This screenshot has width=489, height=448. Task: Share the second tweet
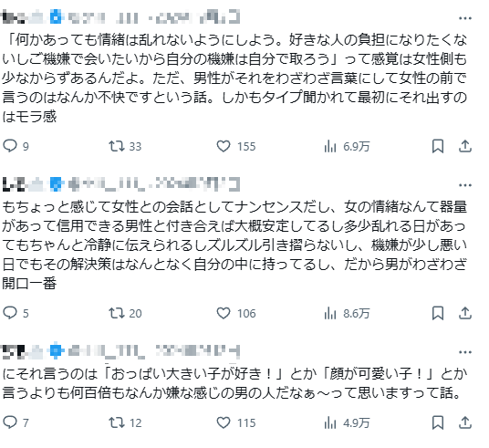point(465,313)
